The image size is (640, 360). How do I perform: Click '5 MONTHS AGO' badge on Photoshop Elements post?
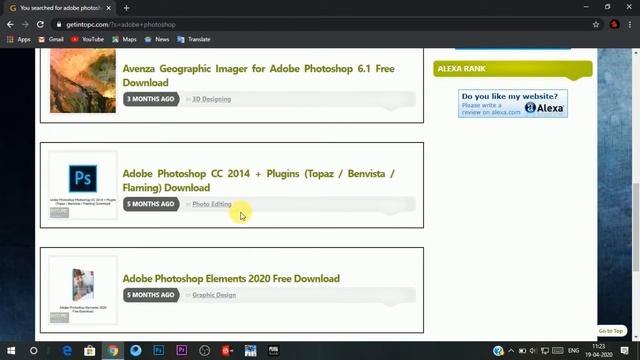tap(151, 295)
